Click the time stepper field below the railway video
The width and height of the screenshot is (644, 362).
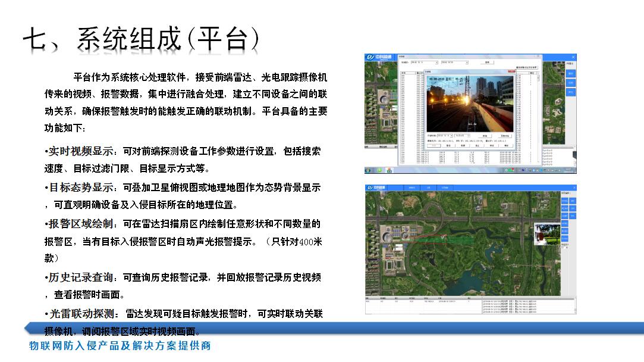point(462,136)
